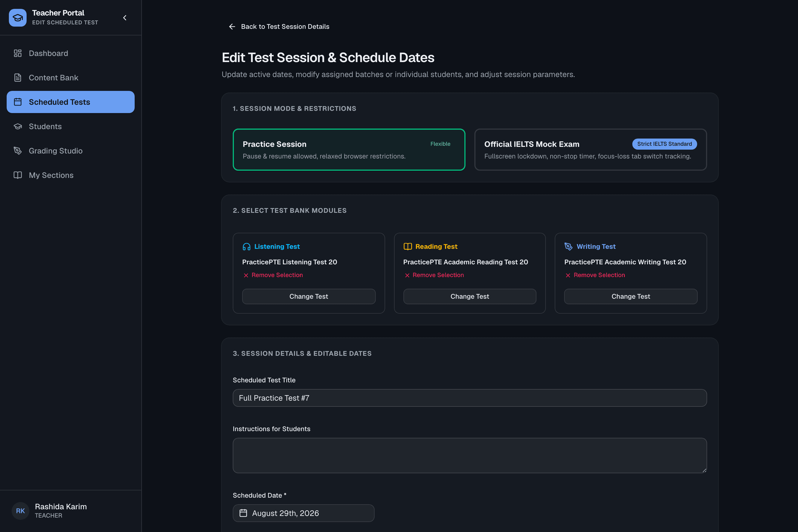The image size is (798, 532).
Task: Remove the Reading Test selection
Action: click(x=434, y=275)
